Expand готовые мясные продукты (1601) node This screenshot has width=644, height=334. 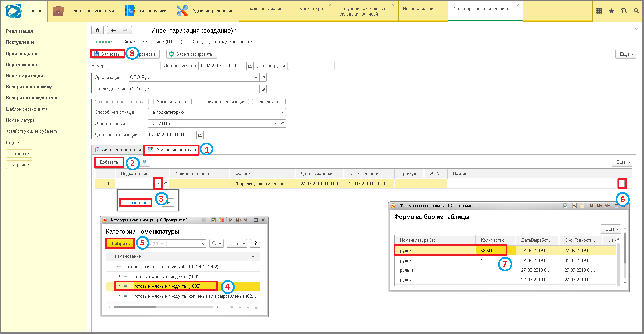tap(120, 276)
